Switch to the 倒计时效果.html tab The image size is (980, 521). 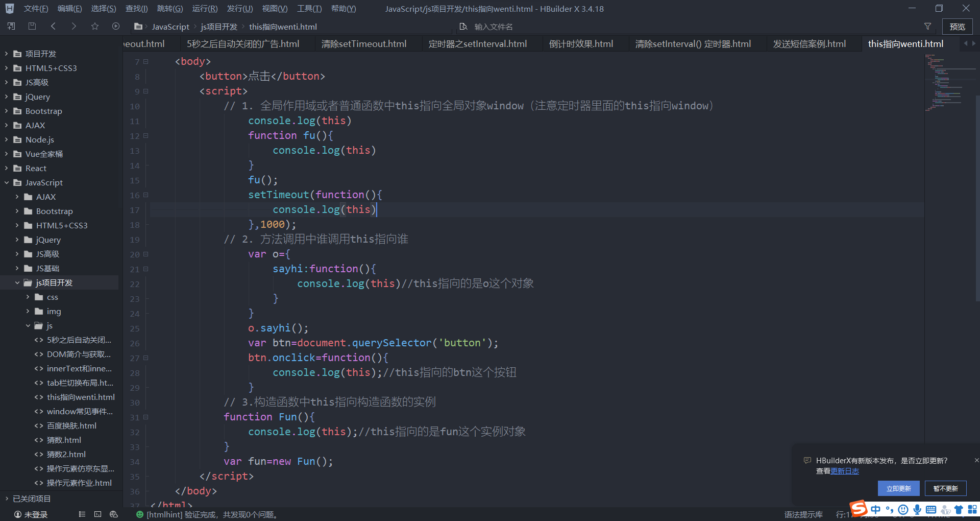pos(581,43)
